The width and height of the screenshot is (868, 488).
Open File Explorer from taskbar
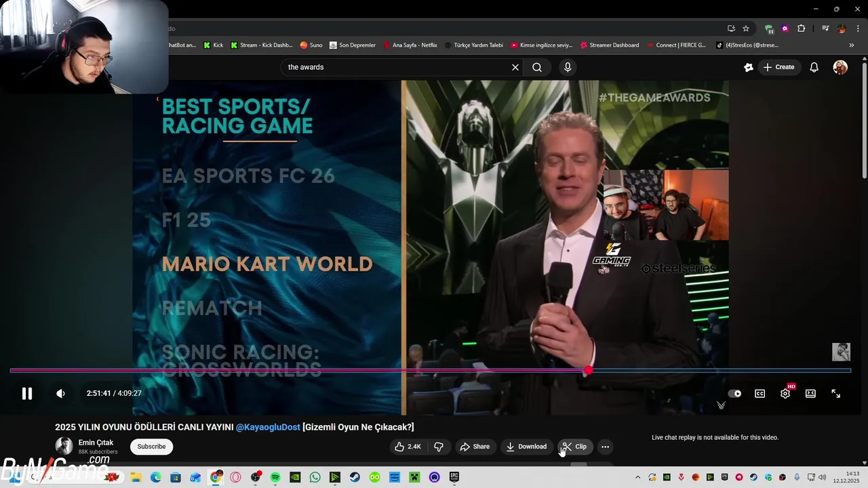(136, 477)
